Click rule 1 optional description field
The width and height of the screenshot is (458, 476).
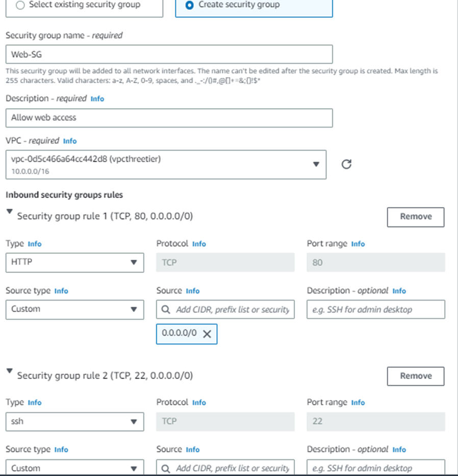[x=375, y=310]
